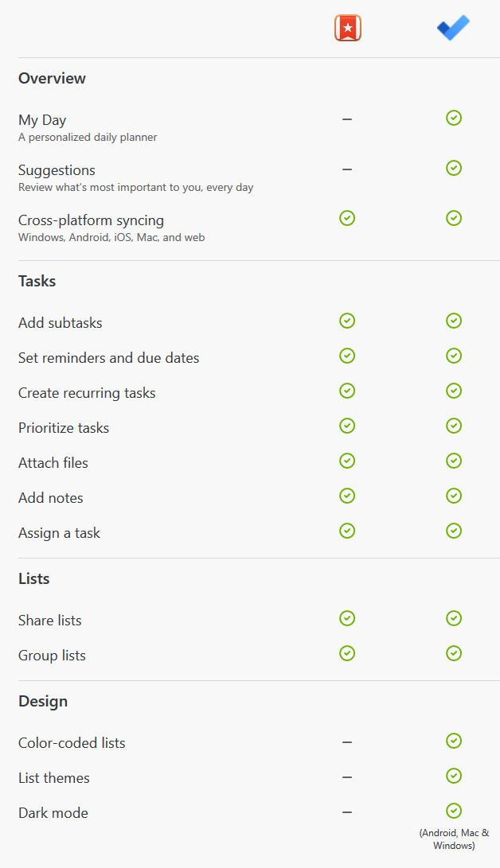Click Wunderlist checkmark for Create recurring tasks
The image size is (500, 868).
[x=347, y=391]
